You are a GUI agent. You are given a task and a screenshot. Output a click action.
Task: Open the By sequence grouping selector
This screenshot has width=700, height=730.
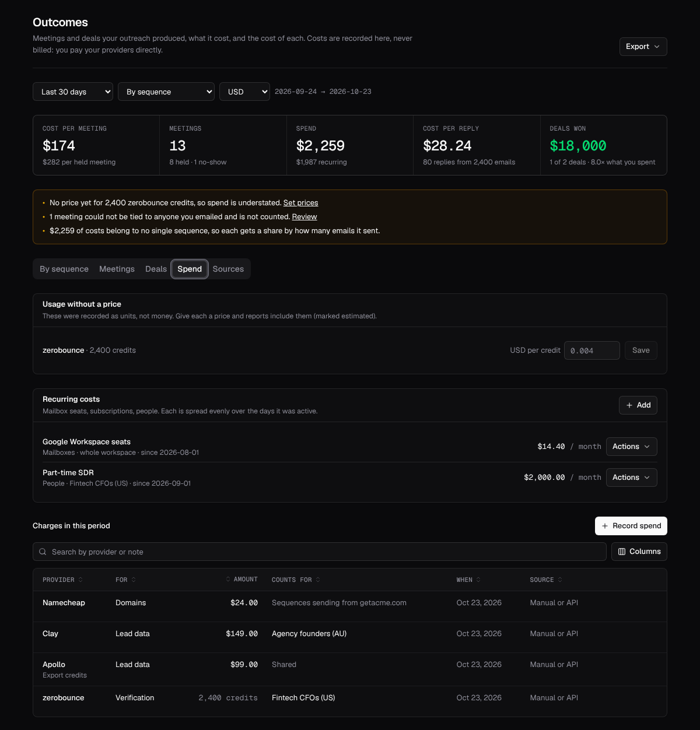coord(166,92)
